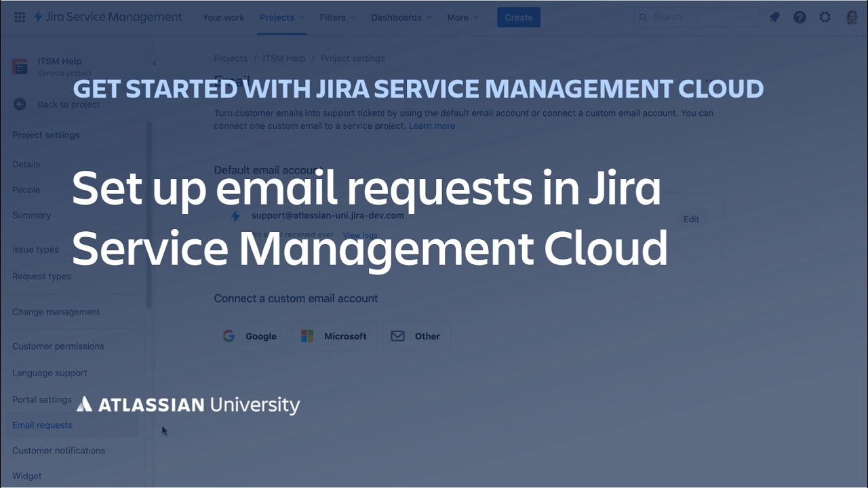Viewport: 868px width, 488px height.
Task: Connect a Google custom email account
Action: (x=250, y=336)
